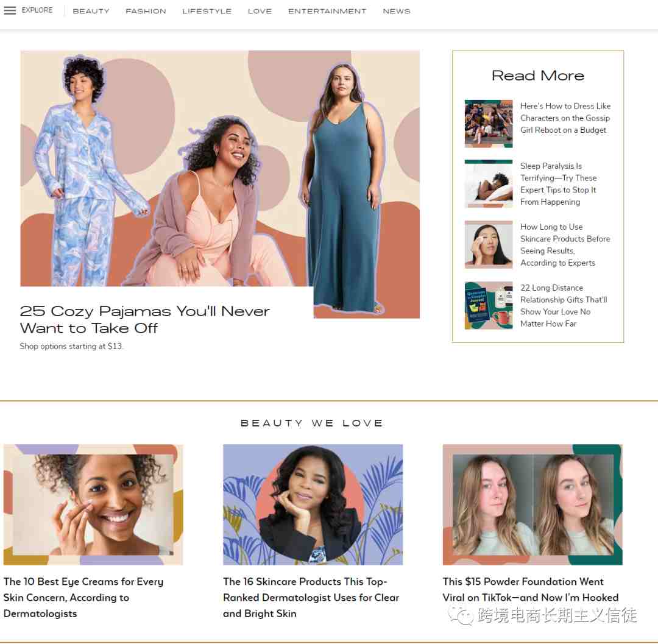This screenshot has width=658, height=644.
Task: Click the Sleep Paralysis article thumbnail
Action: [489, 184]
